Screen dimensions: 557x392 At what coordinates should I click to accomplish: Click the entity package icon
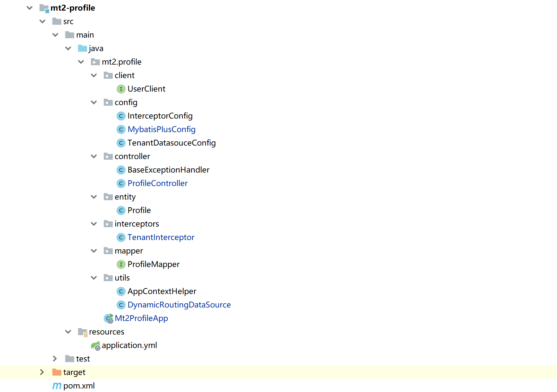click(x=108, y=197)
